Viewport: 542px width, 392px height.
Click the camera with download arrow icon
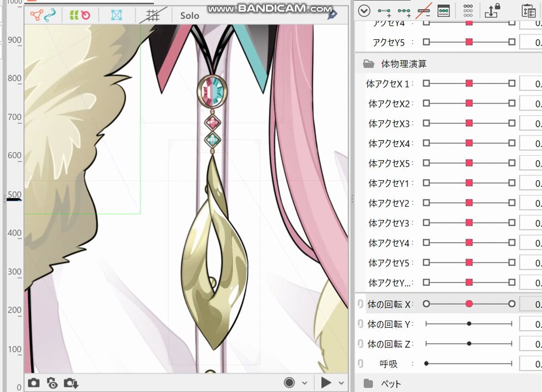tap(71, 383)
